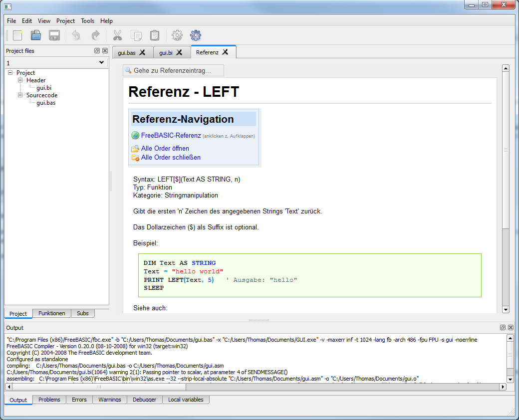The width and height of the screenshot is (519, 420).
Task: Click the Output scroll-right arrow
Action: (x=503, y=387)
